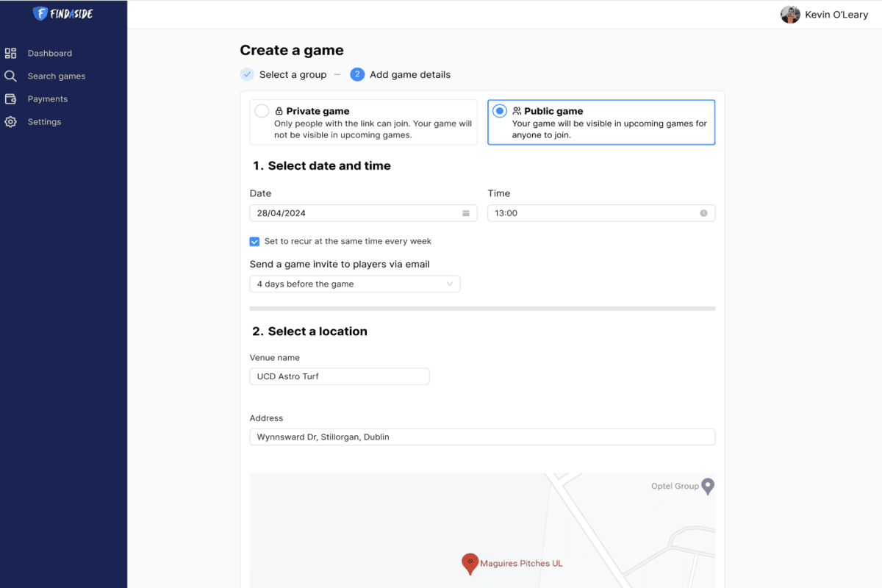
Task: Click the lock icon on Private game
Action: point(279,111)
